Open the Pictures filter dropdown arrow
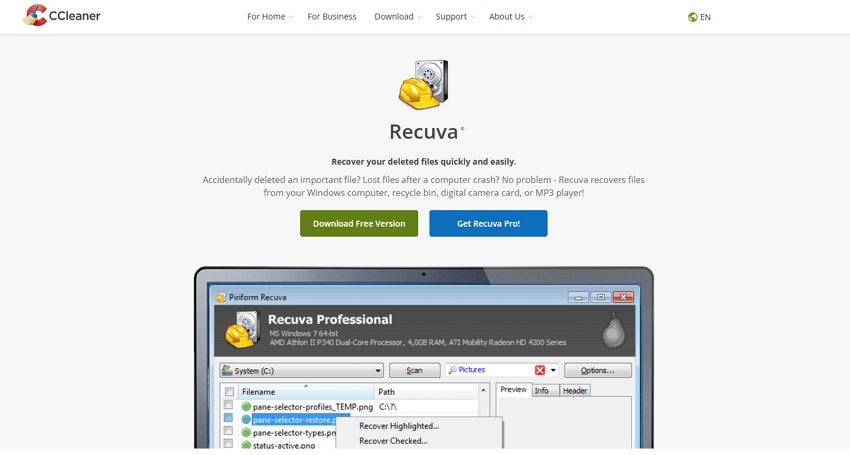 click(553, 370)
